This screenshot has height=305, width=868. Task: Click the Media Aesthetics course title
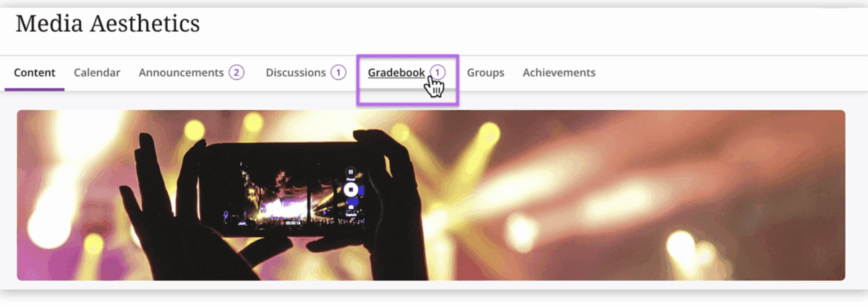click(108, 23)
